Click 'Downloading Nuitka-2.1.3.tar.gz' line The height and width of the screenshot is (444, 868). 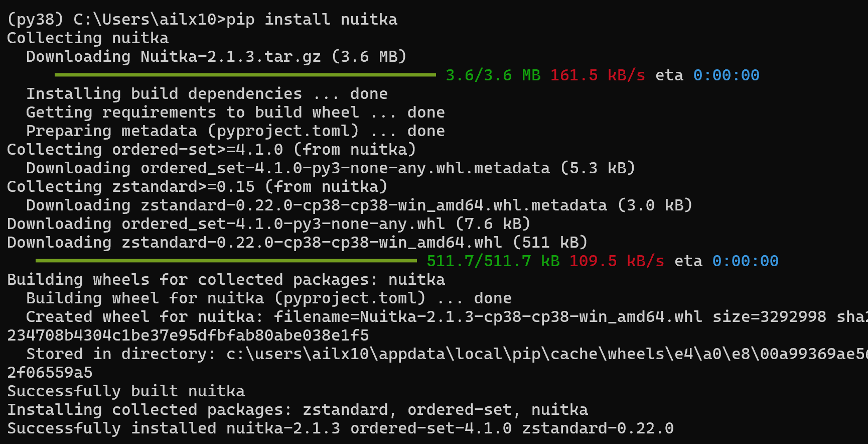point(216,57)
